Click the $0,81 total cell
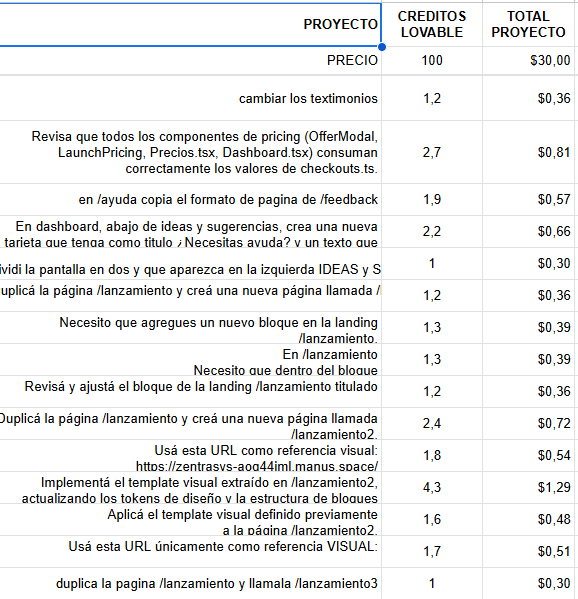Screen dimensions: 578x599 coord(528,152)
